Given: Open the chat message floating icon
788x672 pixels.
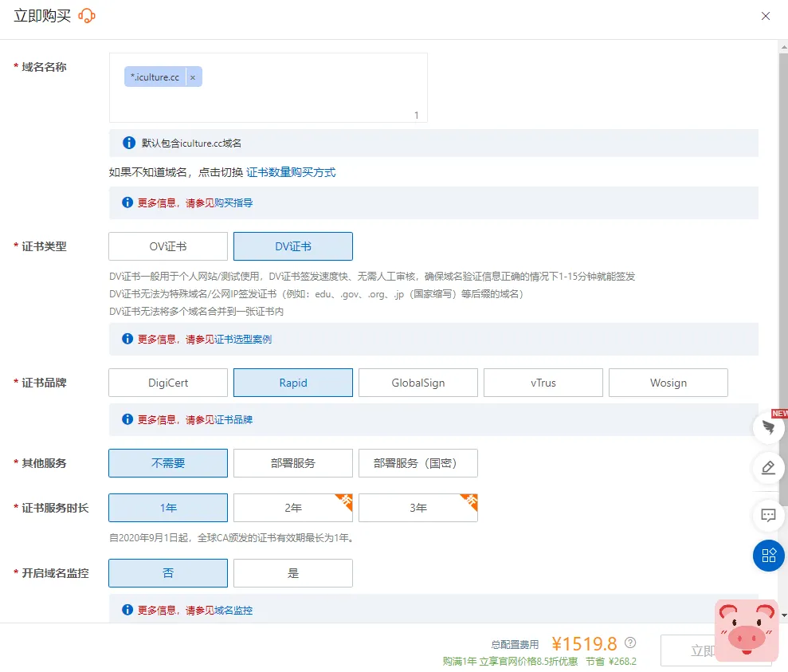Looking at the screenshot, I should (x=768, y=515).
